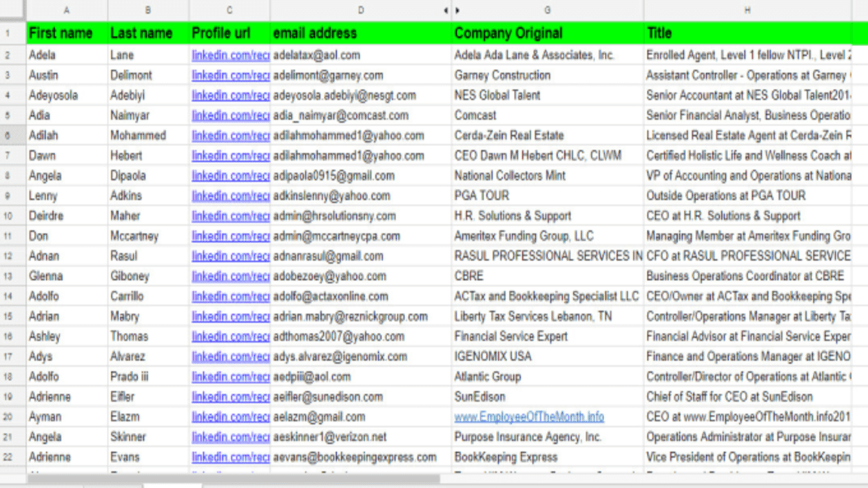The image size is (868, 488).
Task: Select the 'Comcast' company cell
Action: 548,115
